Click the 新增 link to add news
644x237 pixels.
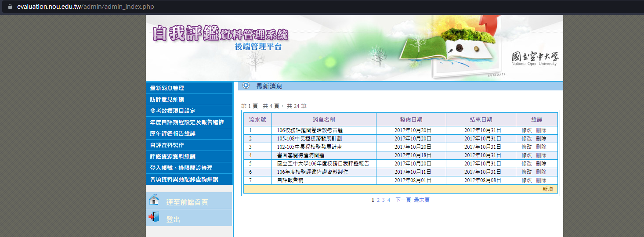[548, 189]
